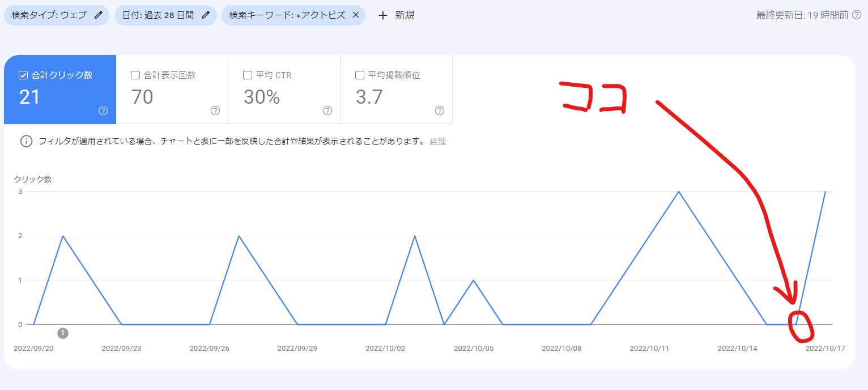The width and height of the screenshot is (868, 390).
Task: Click the average position value 3.7
Action: 369,97
